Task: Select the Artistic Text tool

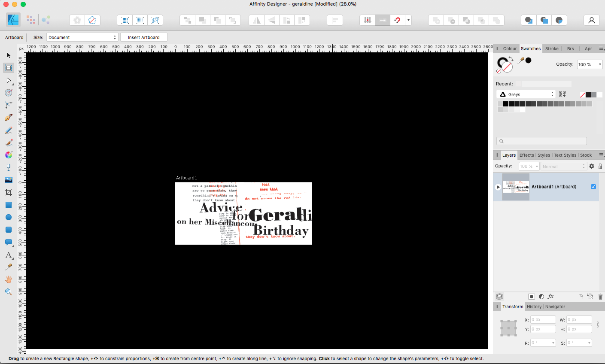Action: 9,255
